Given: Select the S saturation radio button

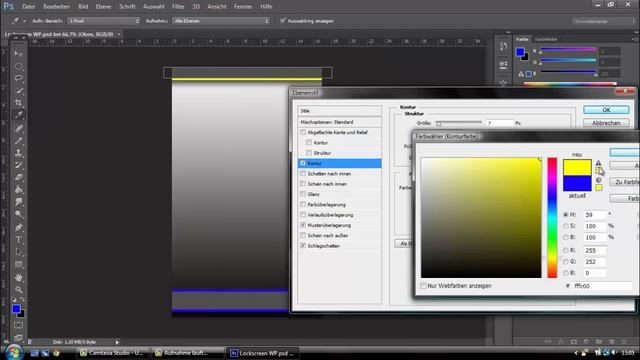Looking at the screenshot, I should [566, 226].
